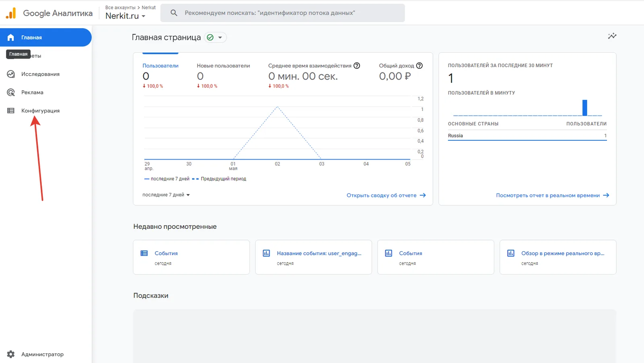Viewport: 644px width, 363px height.
Task: Click the blue users-per-minute bar
Action: click(x=585, y=108)
